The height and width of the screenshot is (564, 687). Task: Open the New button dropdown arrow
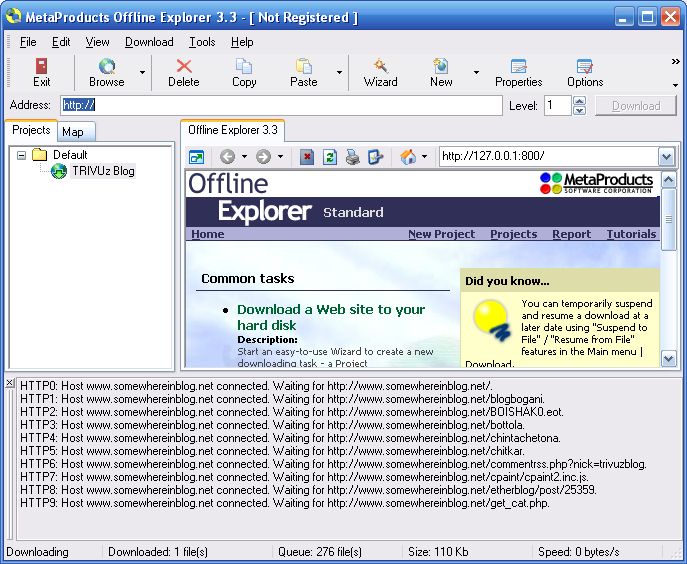coord(476,72)
